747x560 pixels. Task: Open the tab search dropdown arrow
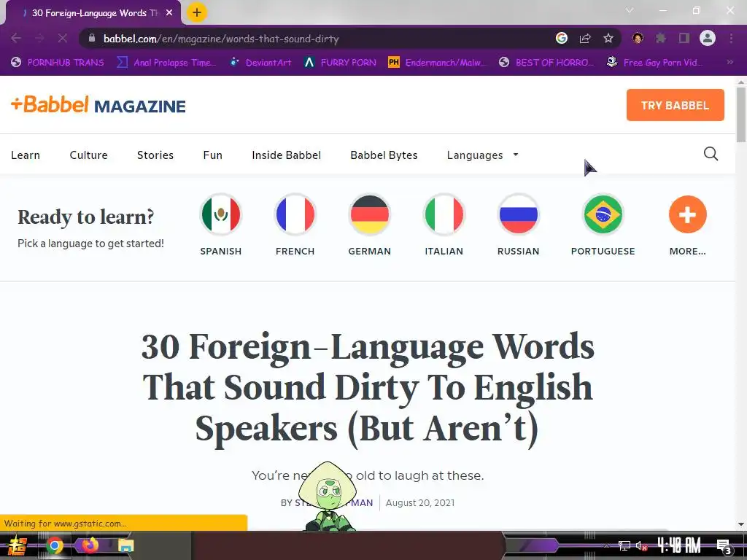coord(630,10)
